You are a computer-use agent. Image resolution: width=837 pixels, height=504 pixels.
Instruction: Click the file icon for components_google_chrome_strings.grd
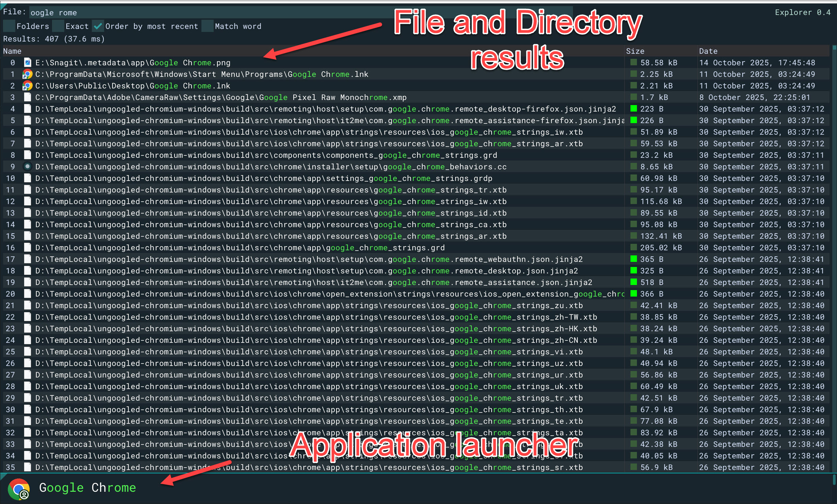(x=28, y=155)
